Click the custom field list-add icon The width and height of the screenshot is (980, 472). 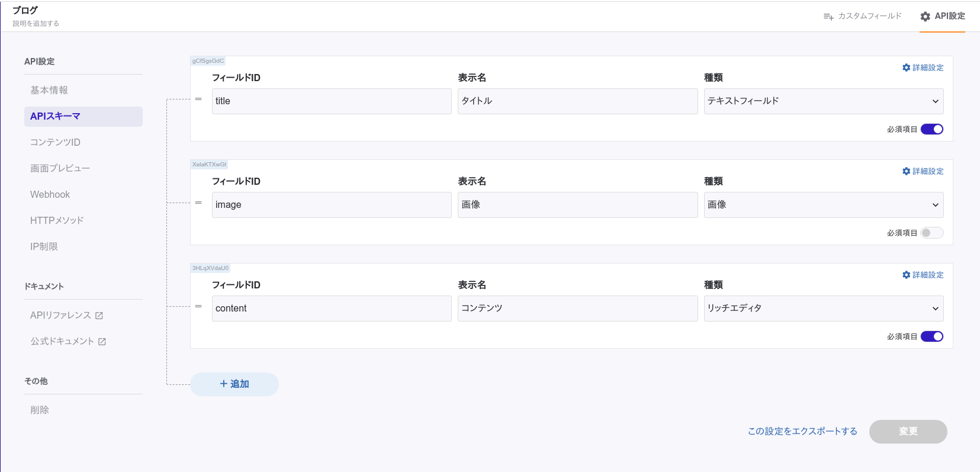[828, 17]
